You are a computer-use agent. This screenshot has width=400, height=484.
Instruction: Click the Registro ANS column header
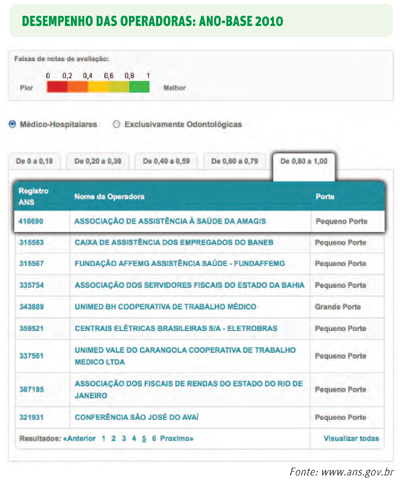pos(33,197)
